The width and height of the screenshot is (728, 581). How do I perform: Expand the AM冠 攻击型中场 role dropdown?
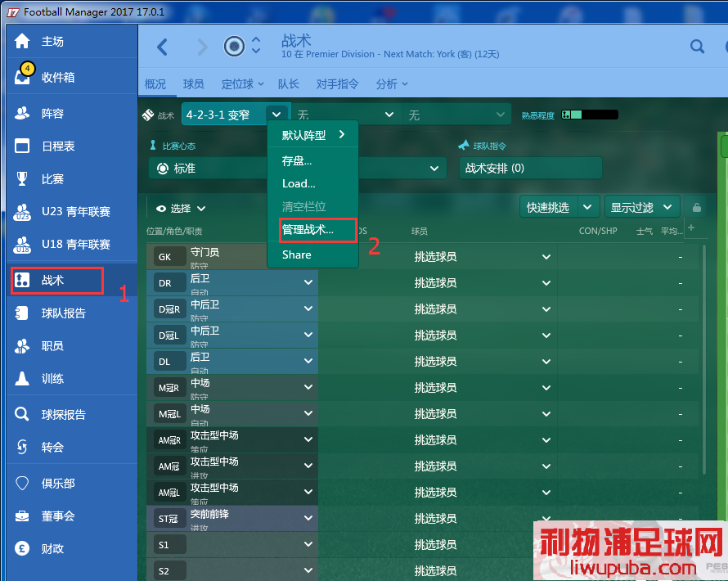(308, 466)
